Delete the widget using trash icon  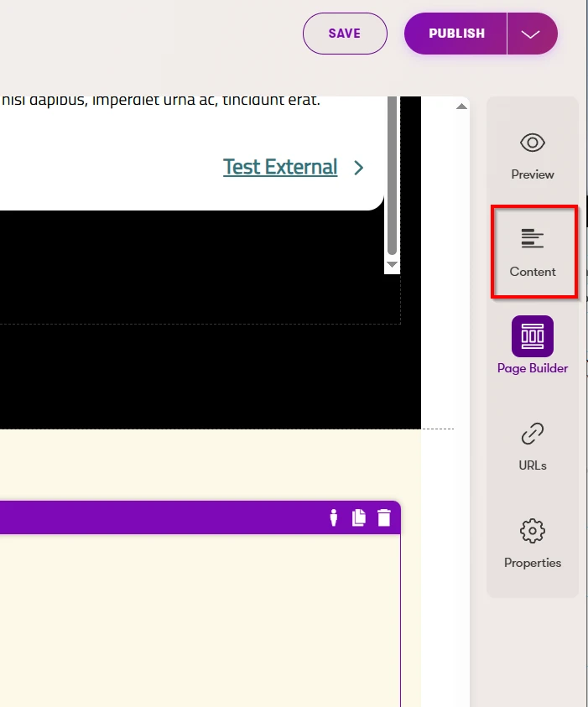[384, 517]
